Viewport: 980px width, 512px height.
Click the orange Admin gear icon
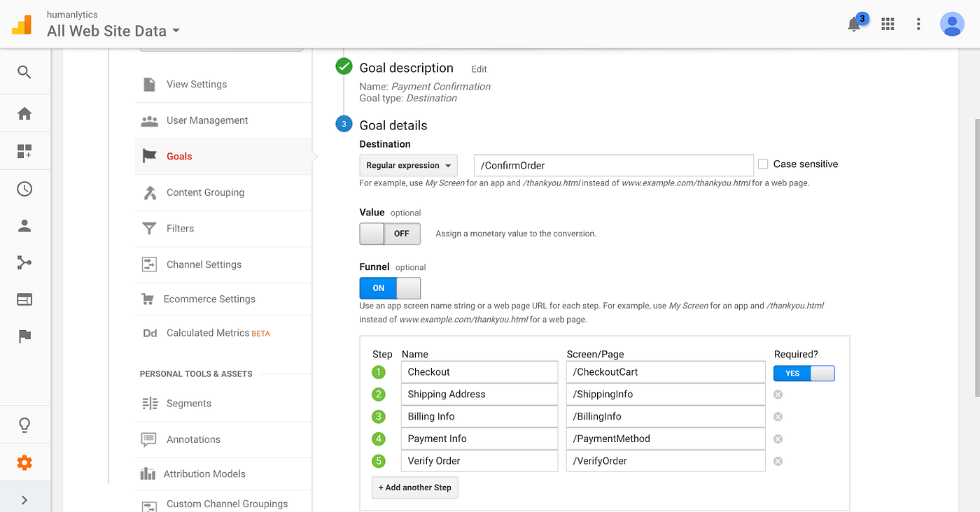(x=24, y=462)
